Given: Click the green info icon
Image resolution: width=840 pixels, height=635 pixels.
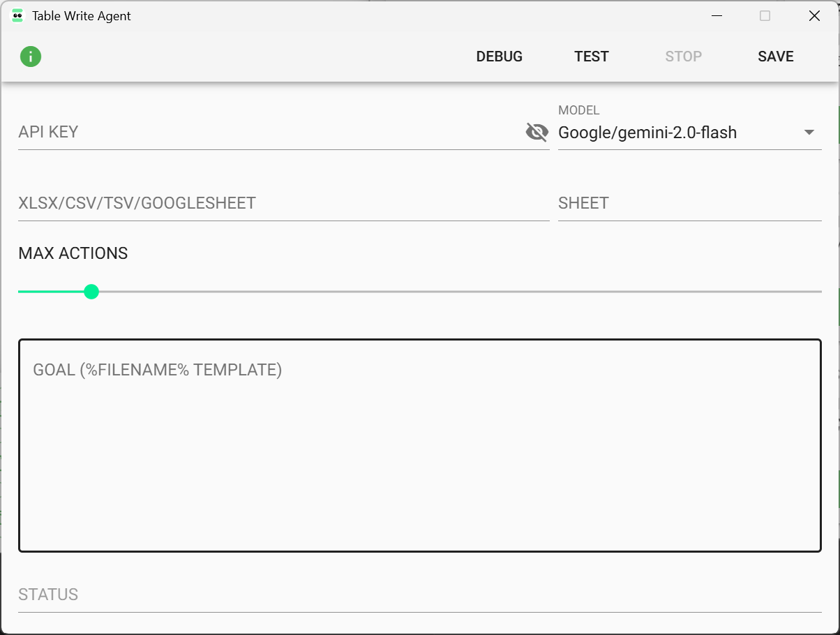Looking at the screenshot, I should pos(31,57).
